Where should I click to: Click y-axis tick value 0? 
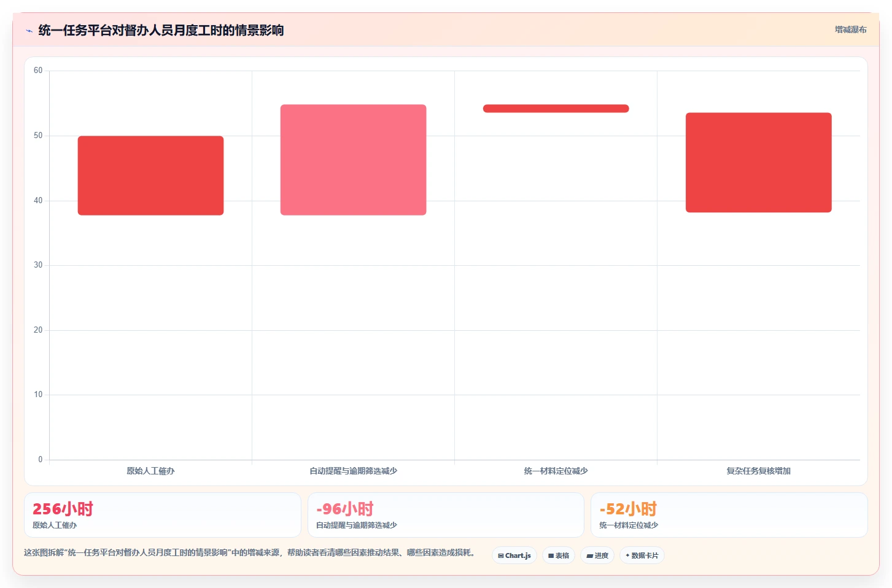(41, 460)
